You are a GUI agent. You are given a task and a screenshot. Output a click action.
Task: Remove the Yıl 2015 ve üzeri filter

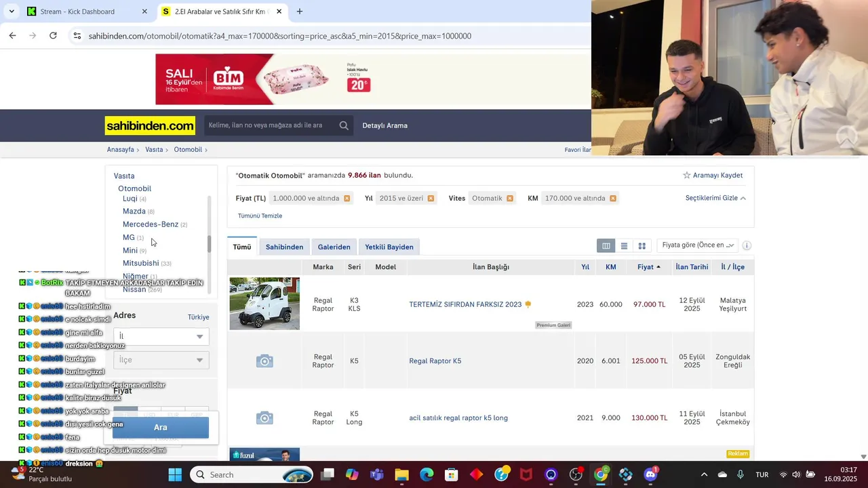point(431,199)
